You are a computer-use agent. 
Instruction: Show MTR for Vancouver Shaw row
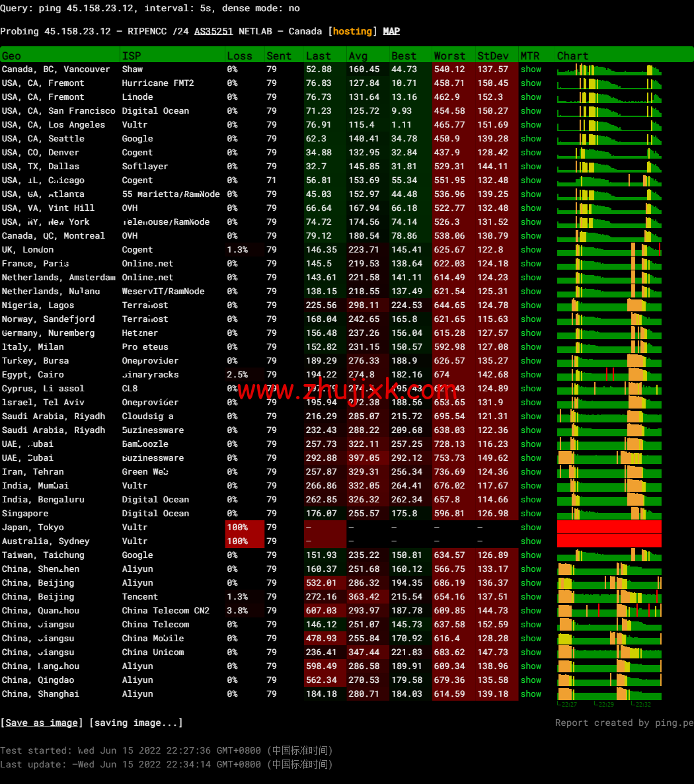tap(531, 69)
